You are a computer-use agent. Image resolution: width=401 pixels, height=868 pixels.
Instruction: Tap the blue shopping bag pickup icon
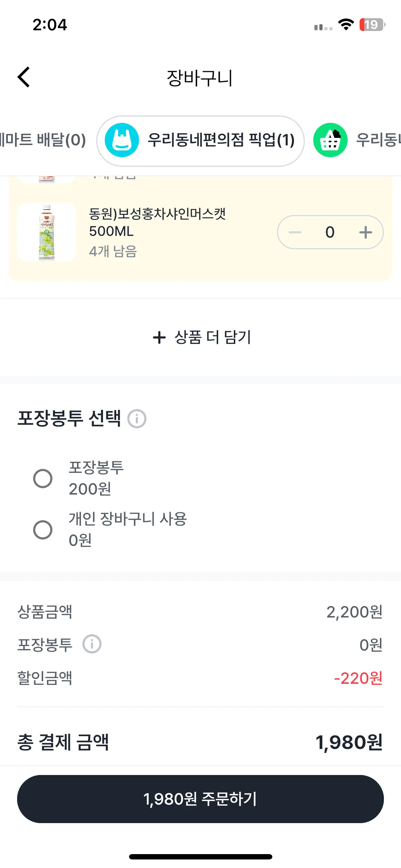click(122, 140)
